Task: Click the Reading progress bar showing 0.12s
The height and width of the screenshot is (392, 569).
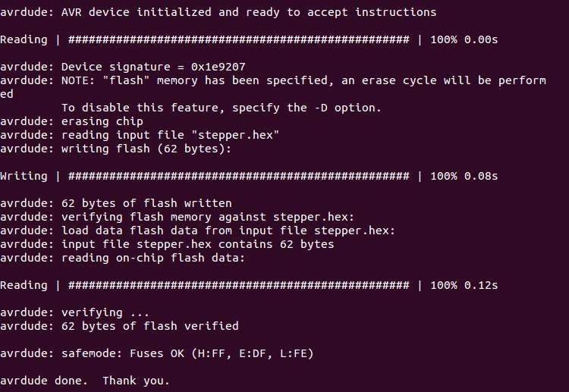Action: pyautogui.click(x=239, y=285)
